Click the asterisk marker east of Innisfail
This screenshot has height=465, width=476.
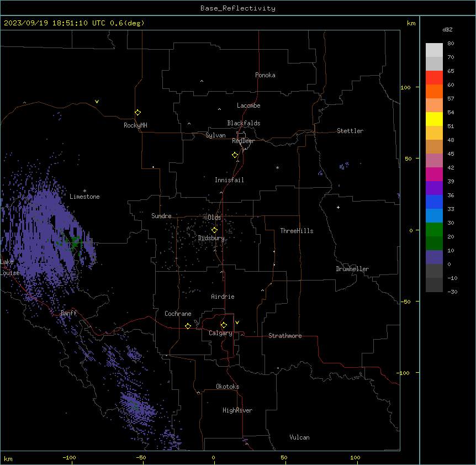[x=277, y=167]
